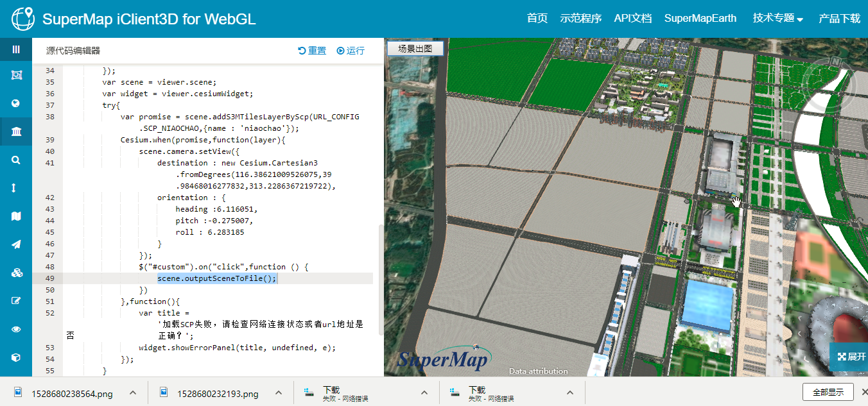
Task: Click the vertical double-arrow sidebar icon
Action: (14, 188)
